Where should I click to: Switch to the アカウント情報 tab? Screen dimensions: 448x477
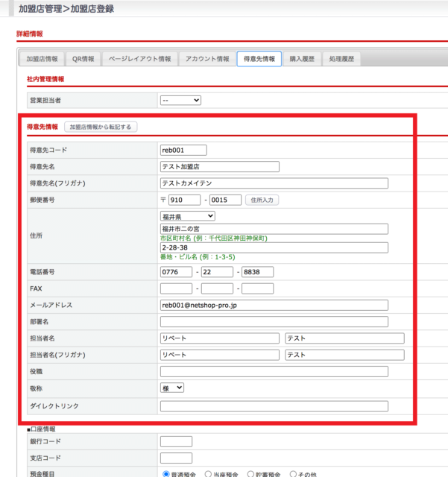click(207, 59)
